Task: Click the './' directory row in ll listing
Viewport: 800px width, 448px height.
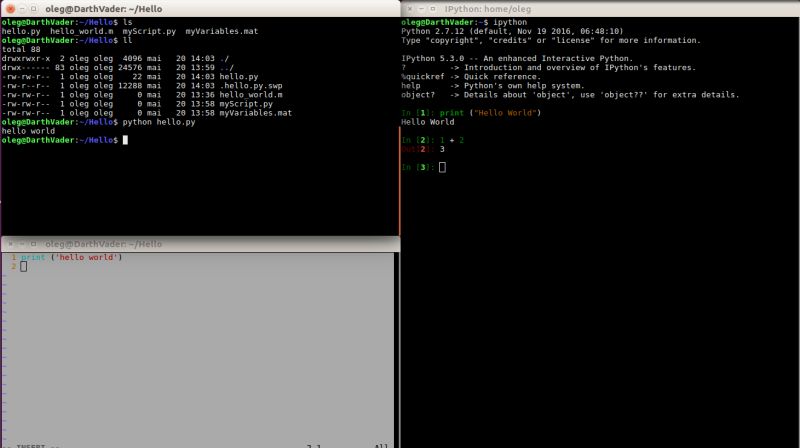Action: (x=115, y=59)
